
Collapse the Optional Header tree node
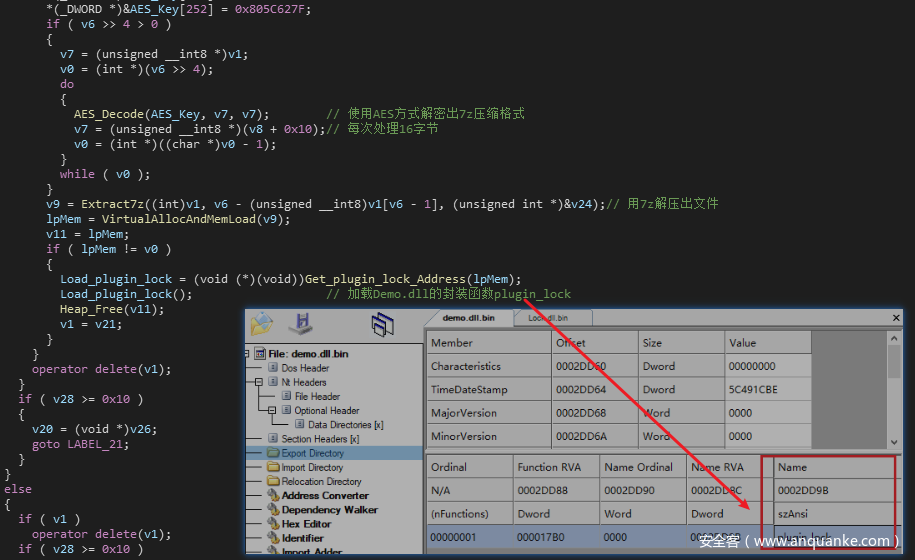pyautogui.click(x=273, y=410)
